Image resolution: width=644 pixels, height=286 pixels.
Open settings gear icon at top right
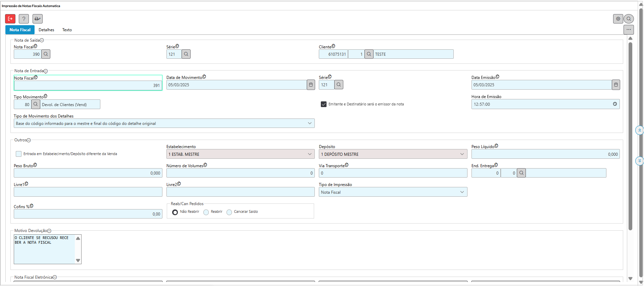[618, 19]
